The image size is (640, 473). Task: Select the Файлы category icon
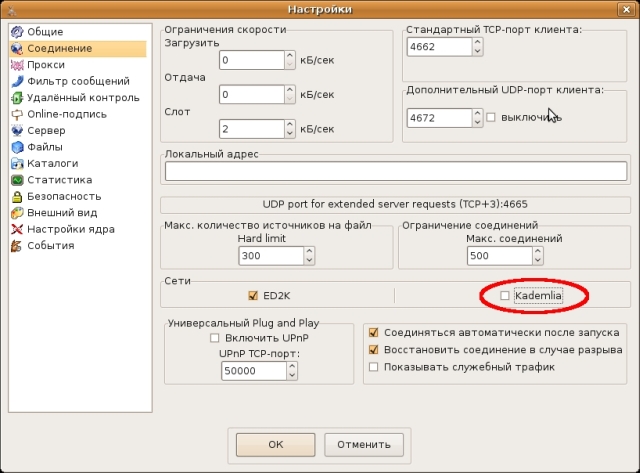(x=17, y=147)
